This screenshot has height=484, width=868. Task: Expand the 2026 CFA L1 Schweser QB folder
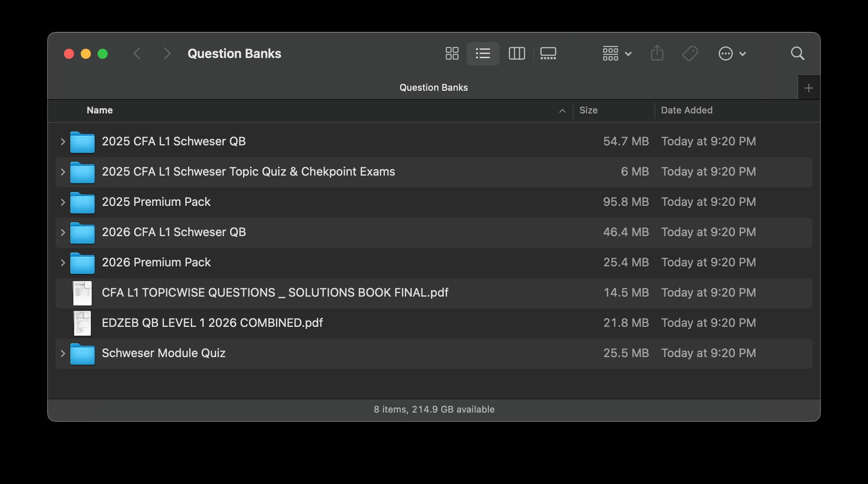pos(63,232)
